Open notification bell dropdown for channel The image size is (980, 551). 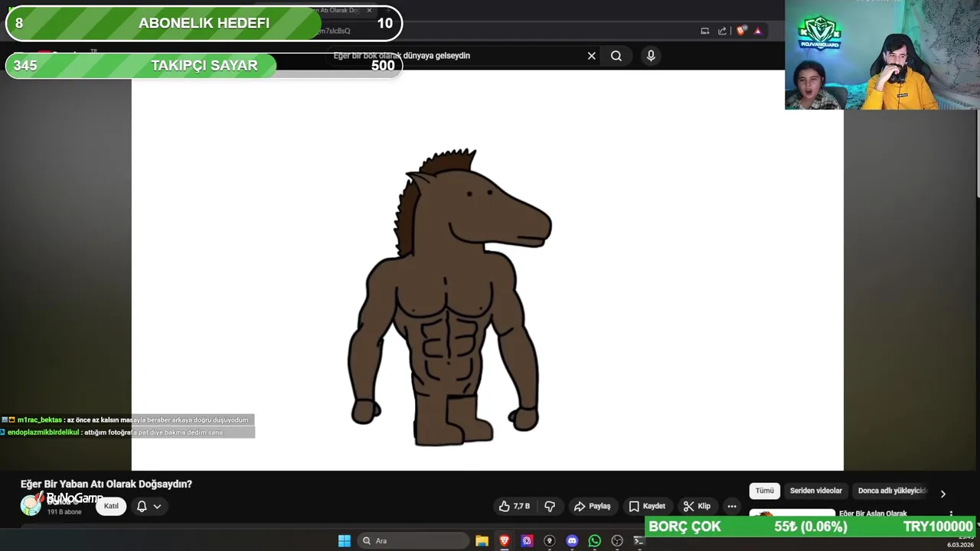tap(149, 506)
